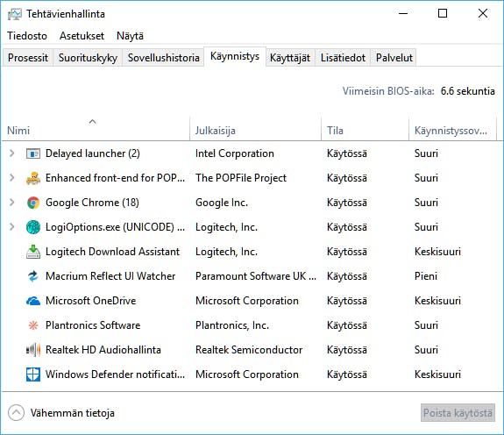This screenshot has height=435, width=504.
Task: Open the Asetukset menu
Action: click(x=82, y=36)
